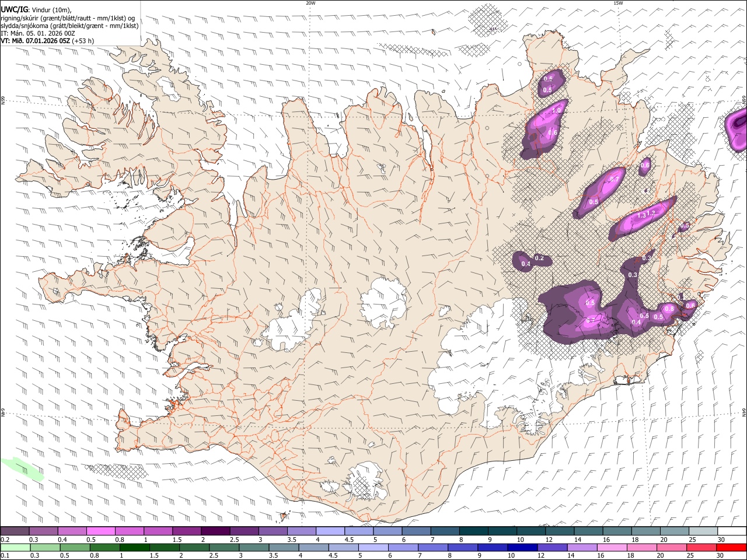Click the 'VT: Mið. 07.01.2026 05Z' valid time
This screenshot has width=747, height=560.
click(x=36, y=41)
